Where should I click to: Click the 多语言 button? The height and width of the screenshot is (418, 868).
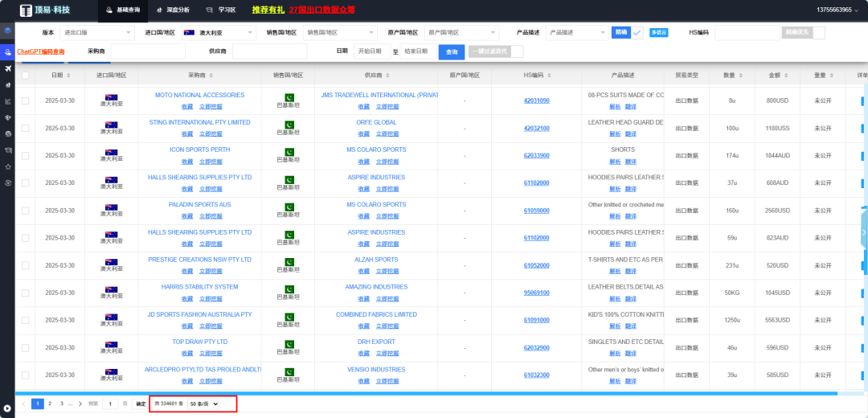[x=658, y=33]
